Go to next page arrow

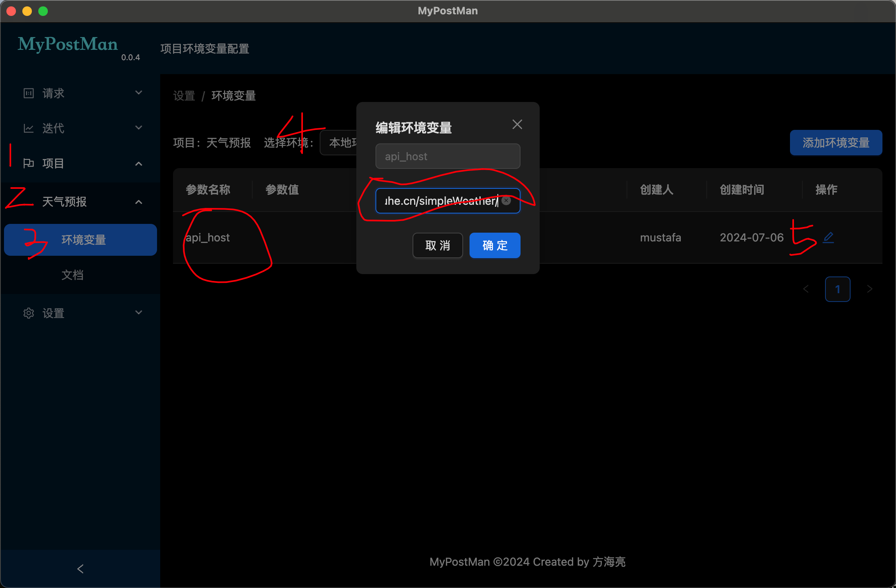tap(870, 289)
